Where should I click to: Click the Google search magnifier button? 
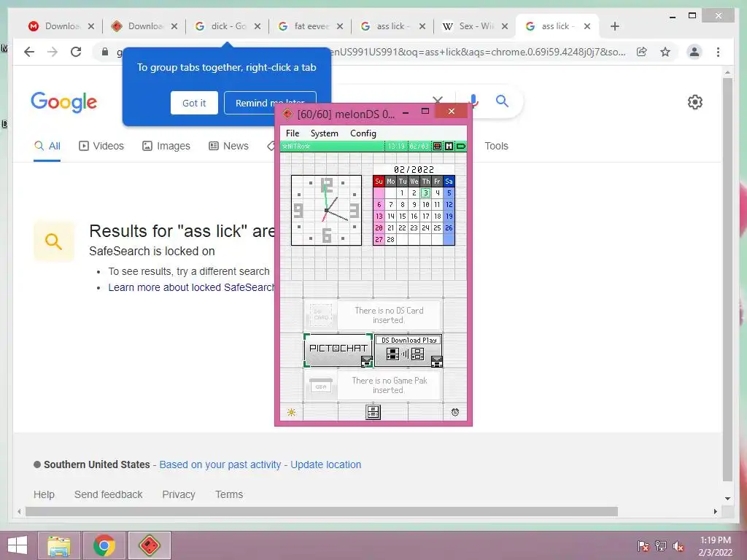coord(502,101)
